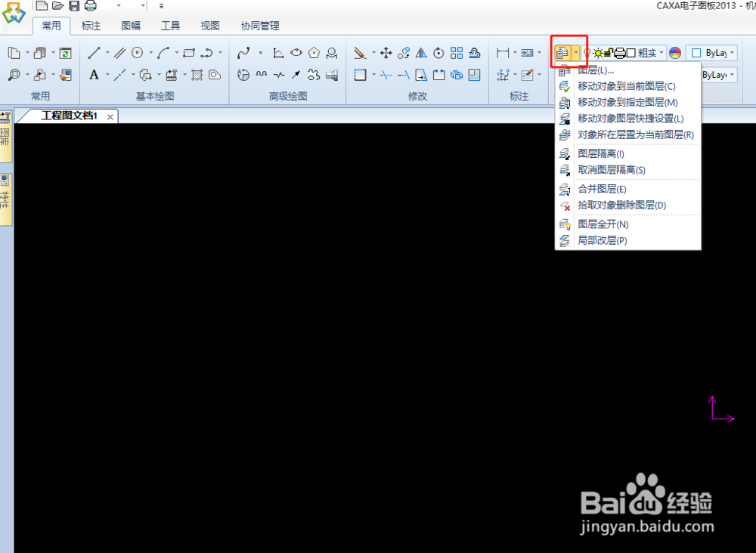Click the Linear dimension tool icon
Image resolution: width=756 pixels, height=553 pixels.
click(x=503, y=53)
